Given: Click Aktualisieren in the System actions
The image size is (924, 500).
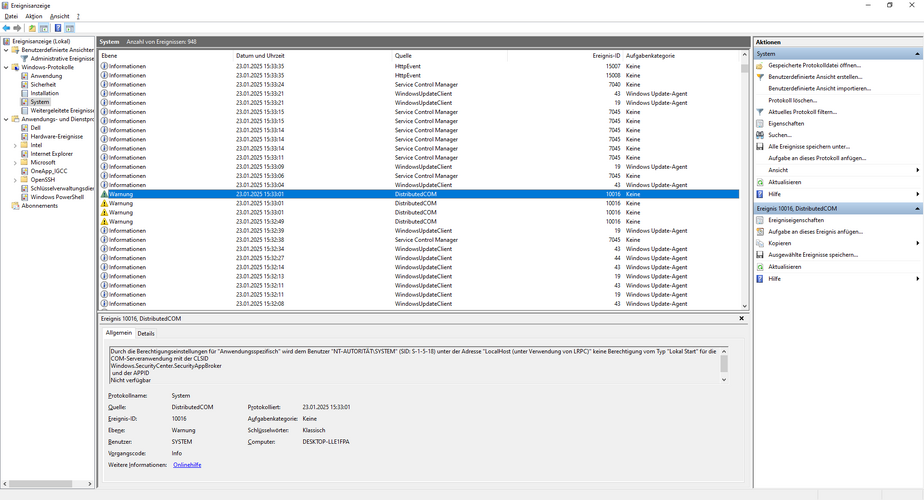Looking at the screenshot, I should click(x=784, y=182).
